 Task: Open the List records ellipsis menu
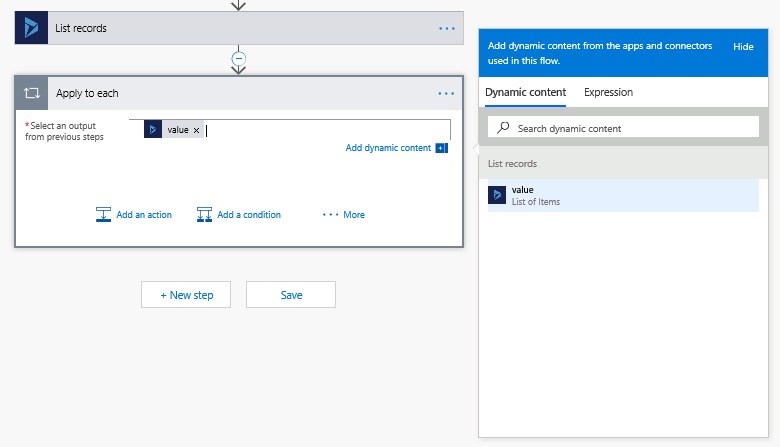pyautogui.click(x=446, y=28)
